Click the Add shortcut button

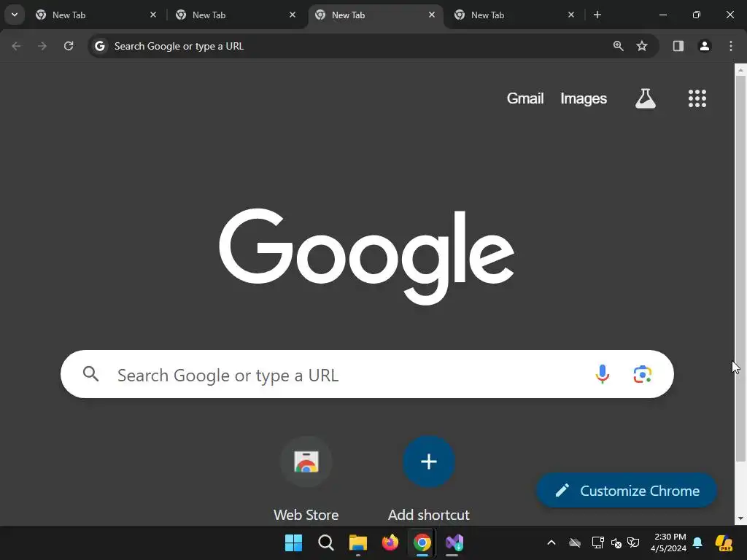tap(429, 480)
